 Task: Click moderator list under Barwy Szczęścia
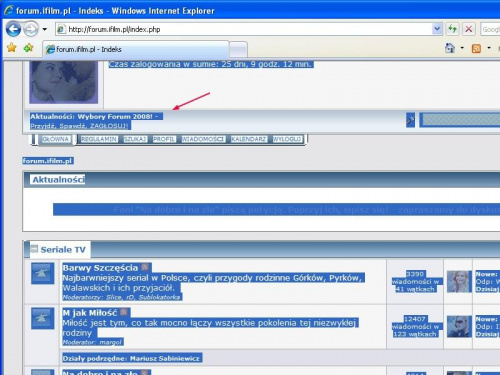pos(122,297)
